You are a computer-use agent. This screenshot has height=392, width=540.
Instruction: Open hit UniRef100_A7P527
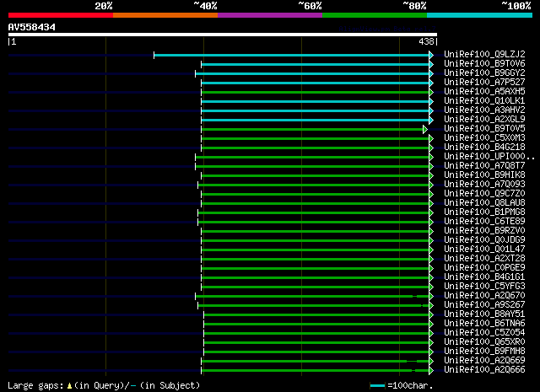[x=484, y=82]
